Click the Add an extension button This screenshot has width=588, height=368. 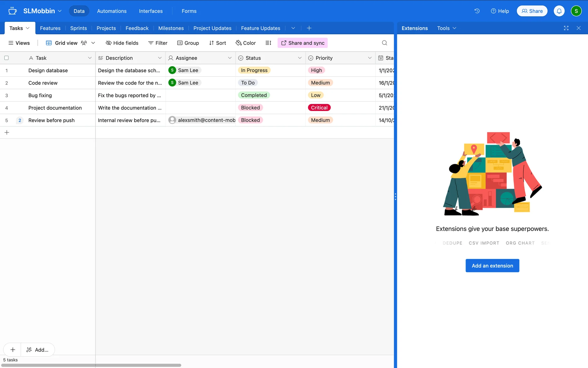492,266
